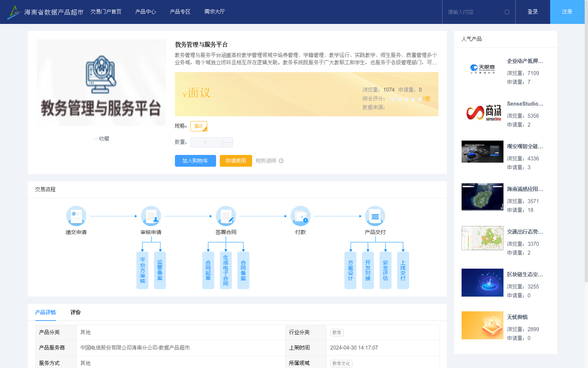Click the fifth rating star
Screen dimensions: 588x368
pyautogui.click(x=420, y=99)
